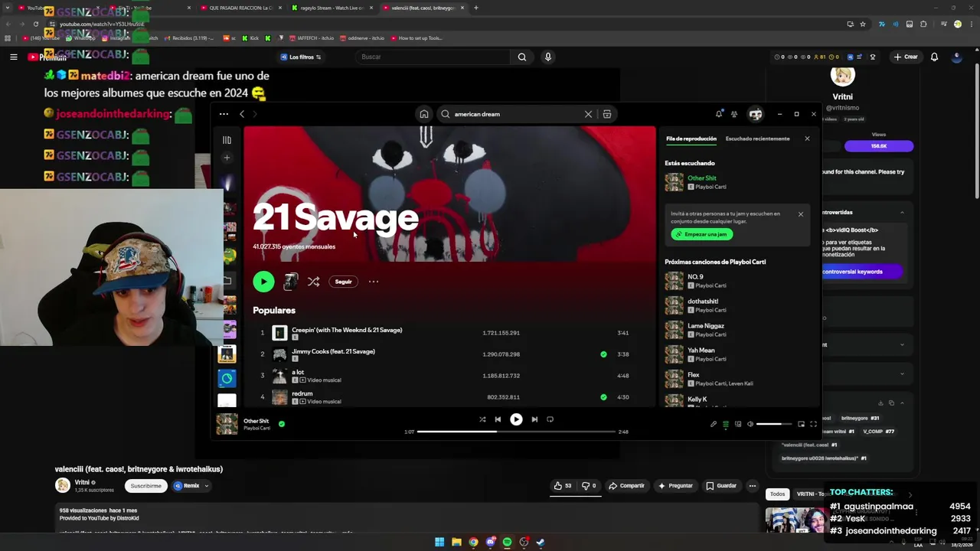The image size is (980, 551).
Task: Open Spotify browse icon beside search
Action: 606,114
